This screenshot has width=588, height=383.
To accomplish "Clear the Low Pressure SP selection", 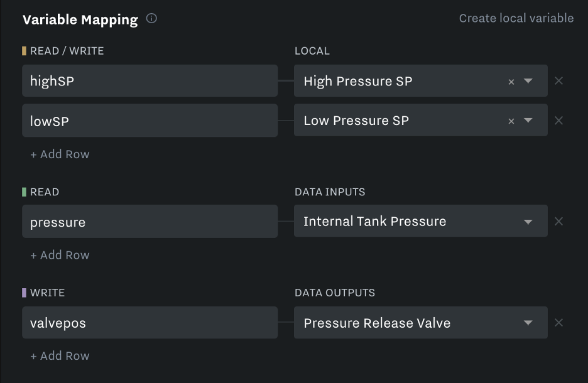I will (511, 121).
